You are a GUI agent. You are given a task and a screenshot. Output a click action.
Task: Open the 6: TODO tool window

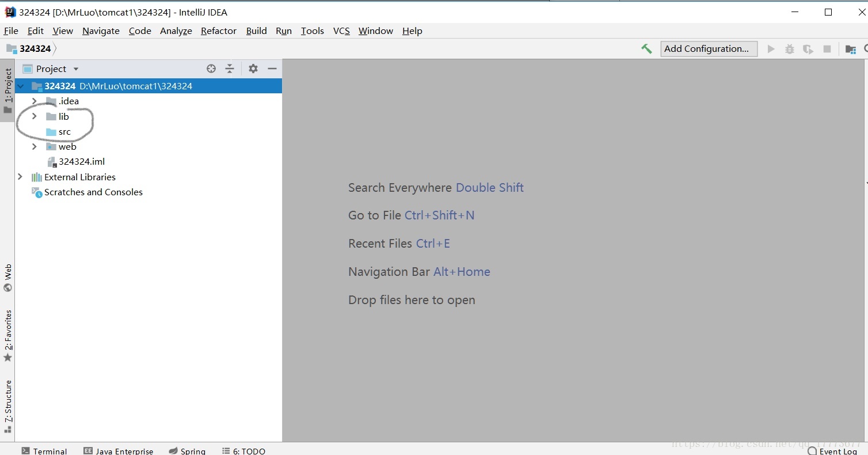point(244,451)
